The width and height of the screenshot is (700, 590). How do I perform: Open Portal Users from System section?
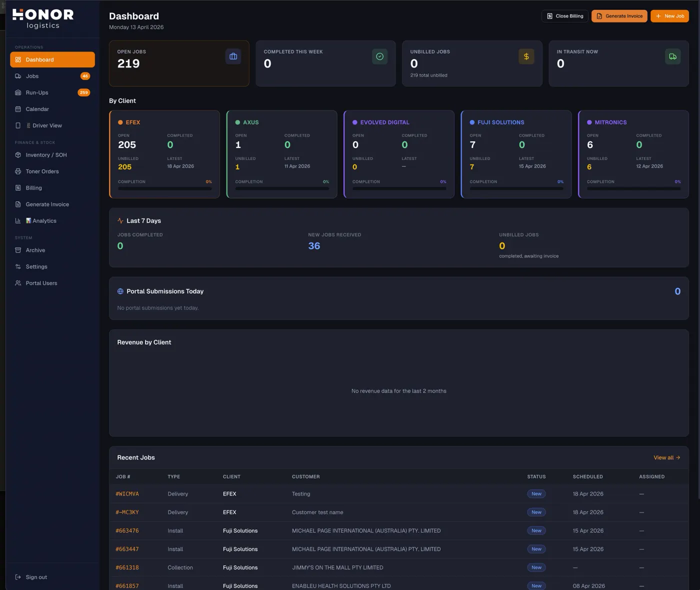(52, 283)
